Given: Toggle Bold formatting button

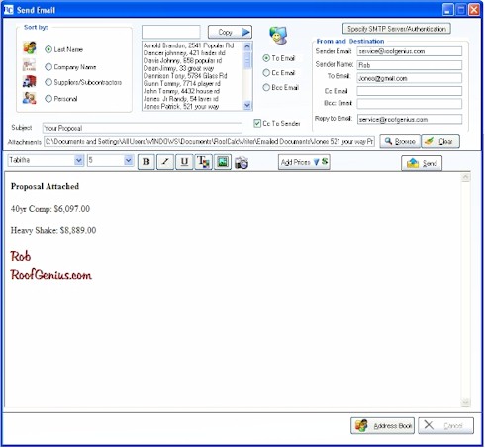Looking at the screenshot, I should (x=146, y=162).
